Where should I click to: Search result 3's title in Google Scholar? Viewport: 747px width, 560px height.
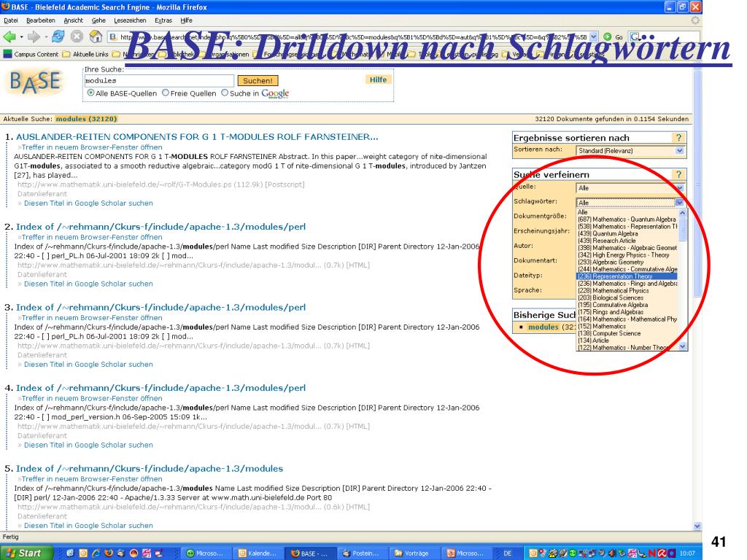[x=88, y=365]
